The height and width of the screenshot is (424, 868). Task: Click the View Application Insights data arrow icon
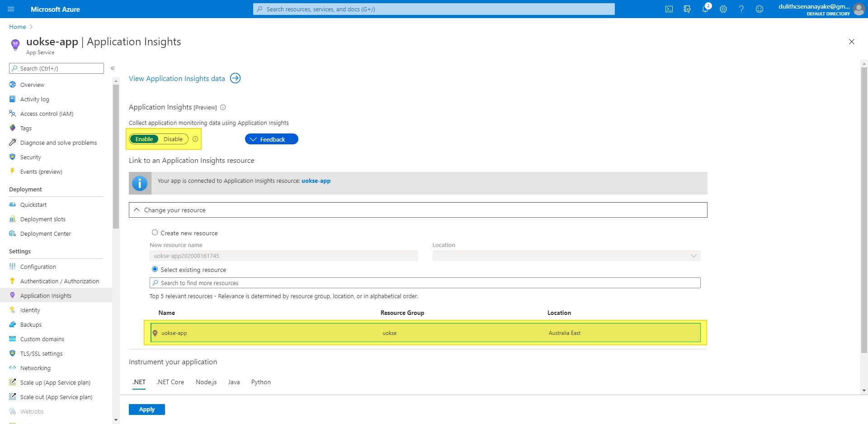click(235, 78)
